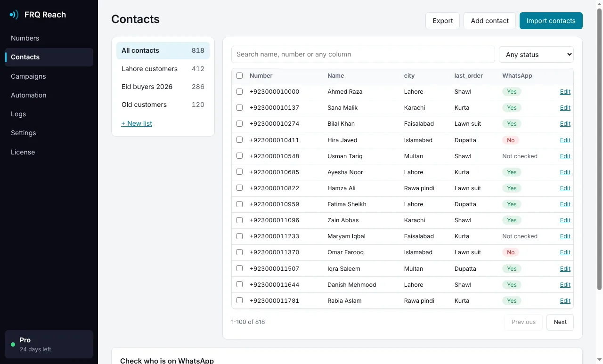
Task: Check the box for Rabia Aslam
Action: pyautogui.click(x=239, y=300)
